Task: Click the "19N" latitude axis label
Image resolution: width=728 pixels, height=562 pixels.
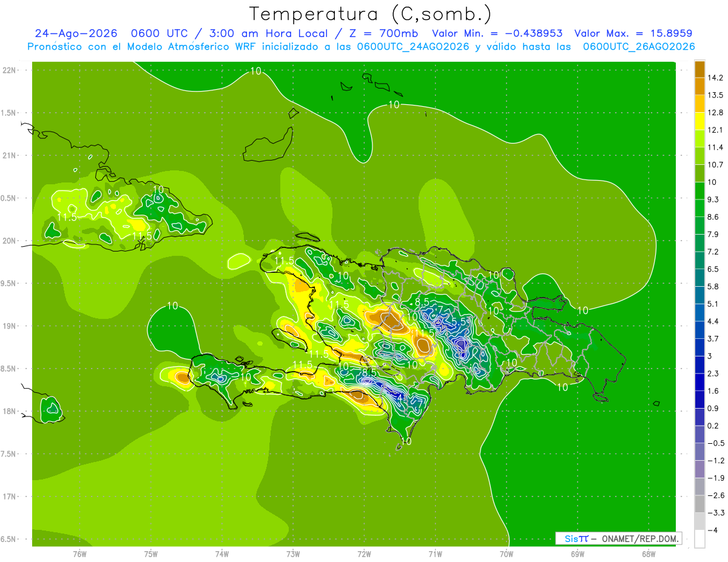Action: pyautogui.click(x=9, y=326)
